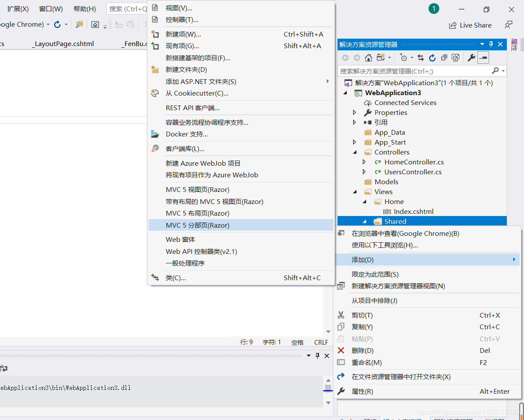Open the 扩展(X) menu

point(18,9)
